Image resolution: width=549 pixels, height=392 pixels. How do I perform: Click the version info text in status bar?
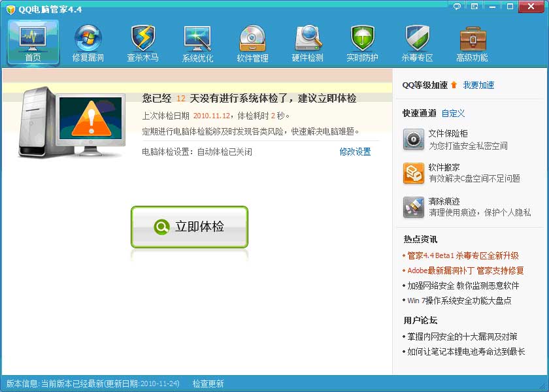pyautogui.click(x=93, y=384)
